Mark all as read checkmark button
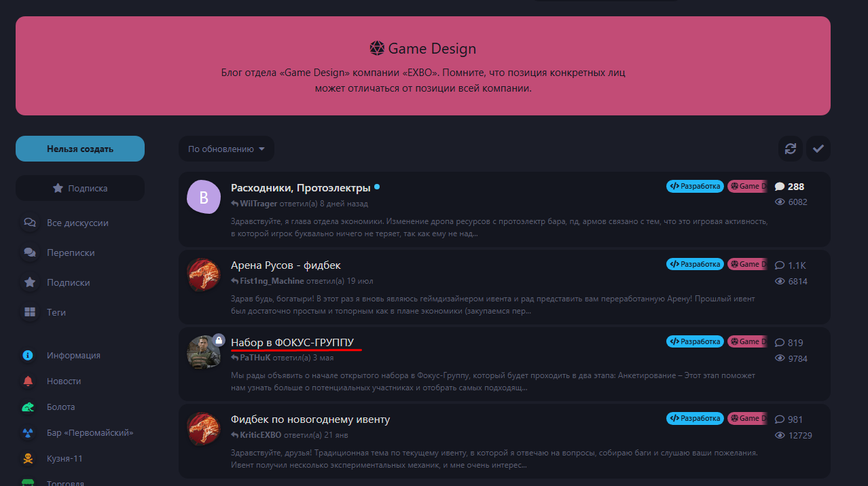 click(818, 149)
